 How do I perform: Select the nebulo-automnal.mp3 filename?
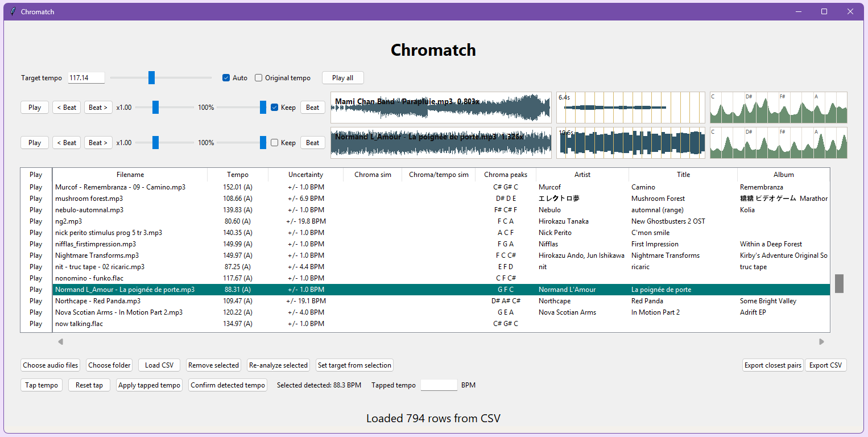89,210
